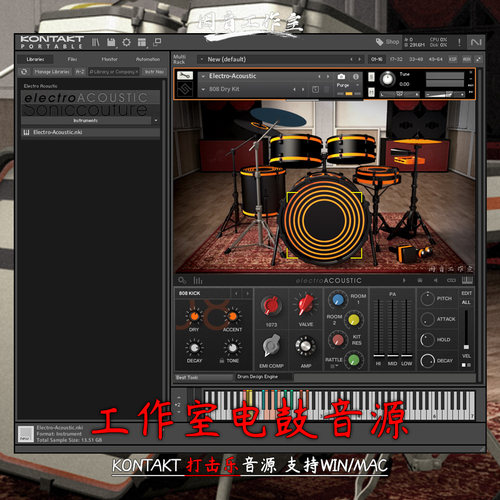Screen dimensions: 500x500
Task: Open the Drum Design Engine tab
Action: (x=258, y=377)
